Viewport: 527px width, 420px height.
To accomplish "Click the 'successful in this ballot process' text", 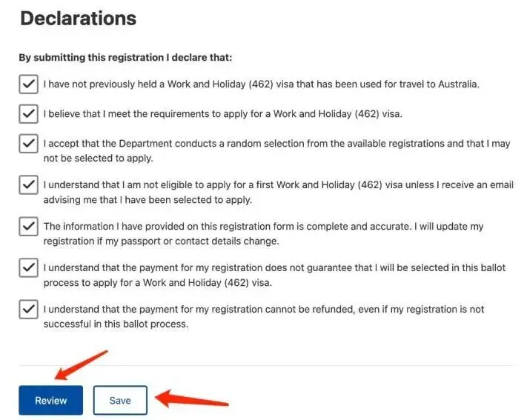I will (116, 324).
